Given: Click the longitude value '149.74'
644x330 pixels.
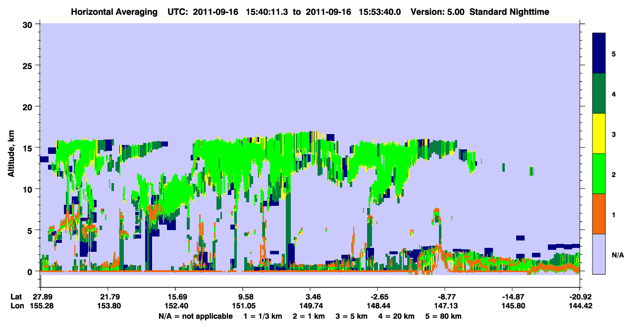Looking at the screenshot, I should click(310, 306).
